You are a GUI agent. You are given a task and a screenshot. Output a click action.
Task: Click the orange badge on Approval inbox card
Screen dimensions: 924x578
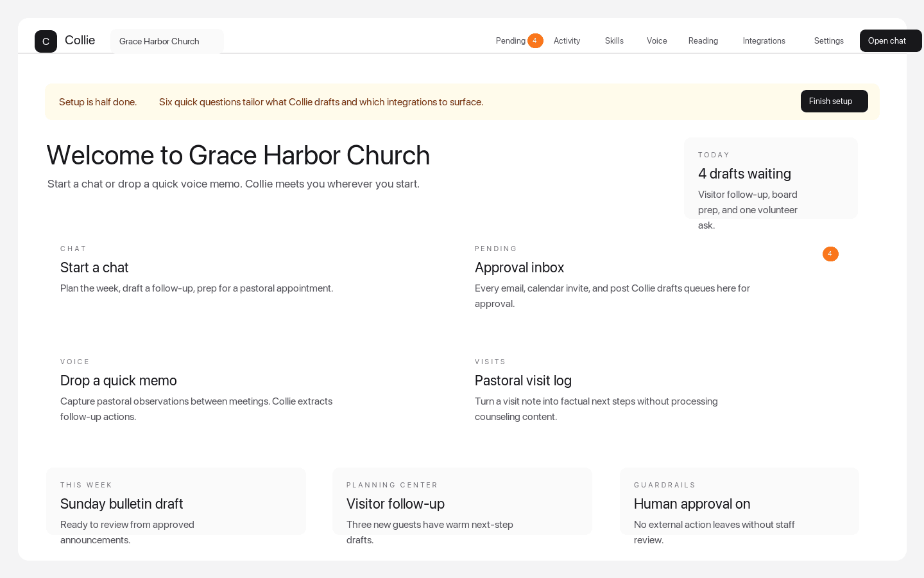(x=830, y=254)
